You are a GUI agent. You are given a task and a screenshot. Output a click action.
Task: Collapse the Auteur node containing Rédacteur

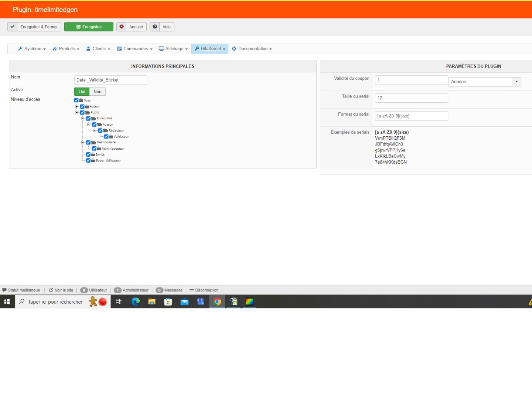[x=89, y=125]
